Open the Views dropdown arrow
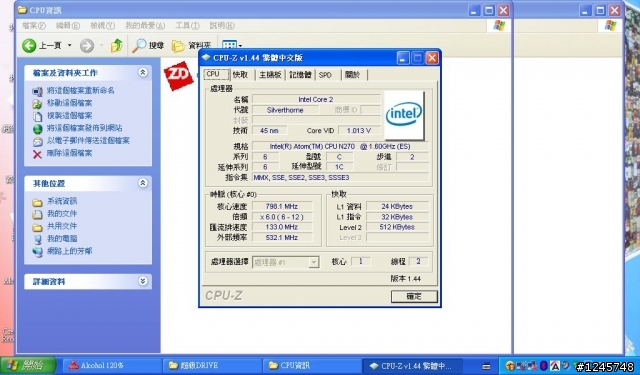Viewport: 640px width, 375px height. pyautogui.click(x=240, y=45)
